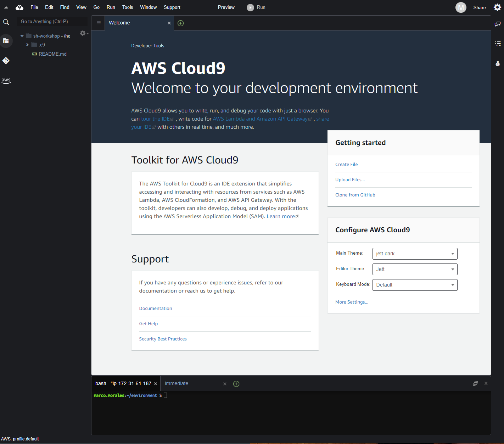This screenshot has width=504, height=444.
Task: Open the More Settings link
Action: (352, 302)
